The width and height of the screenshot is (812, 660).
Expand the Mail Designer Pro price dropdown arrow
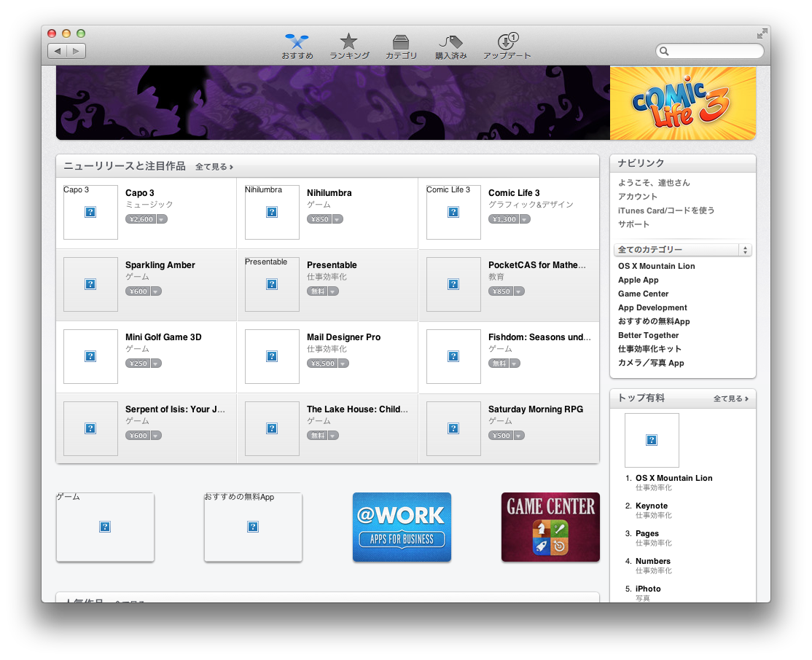tap(343, 364)
